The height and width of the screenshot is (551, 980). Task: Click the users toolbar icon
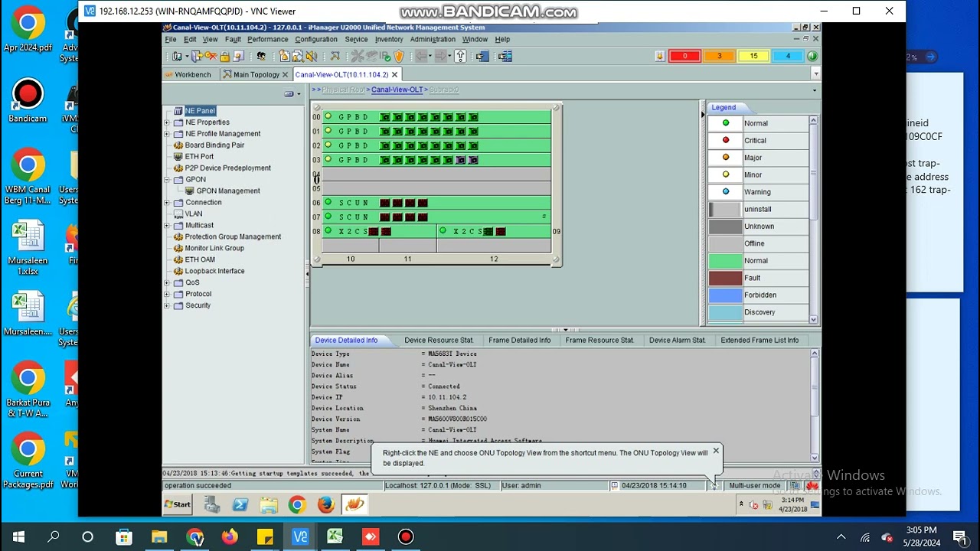pyautogui.click(x=261, y=56)
